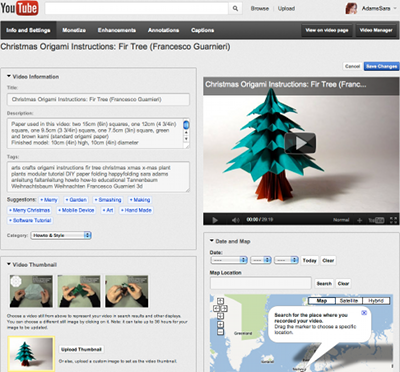This screenshot has height=372, width=400.
Task: Collapse the Date and Map section
Action: (x=212, y=241)
